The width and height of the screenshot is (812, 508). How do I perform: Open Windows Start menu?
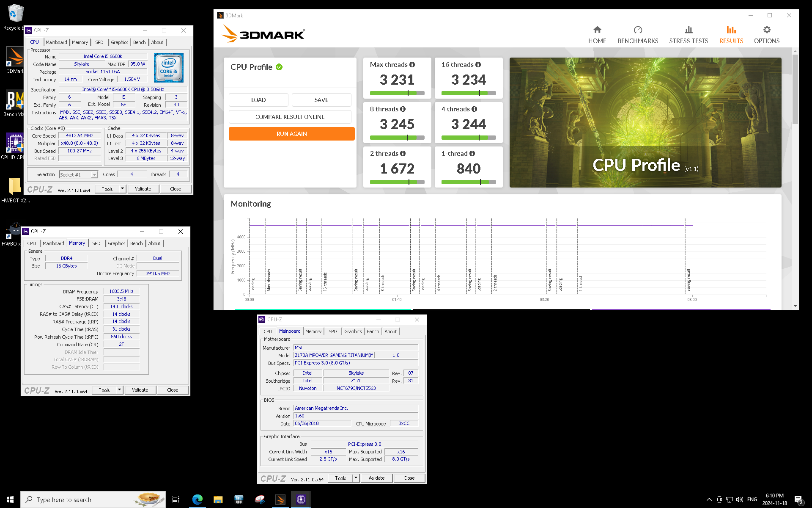coord(10,500)
